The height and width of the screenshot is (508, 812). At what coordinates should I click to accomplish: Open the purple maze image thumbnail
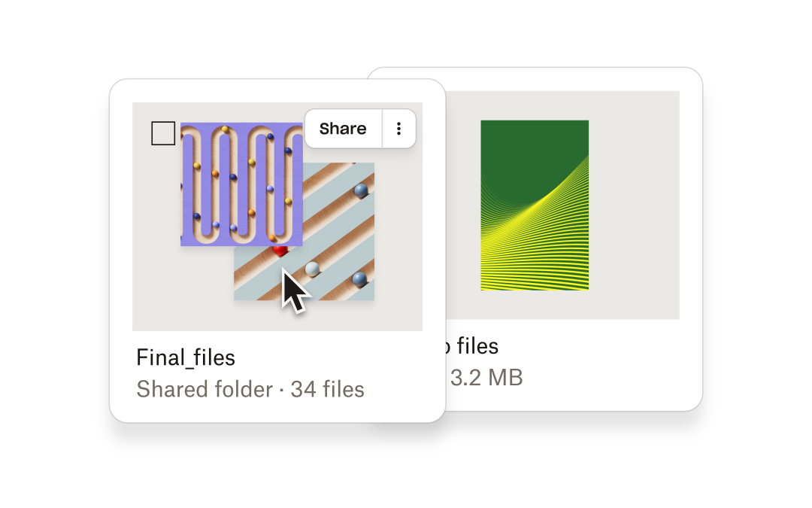click(x=241, y=184)
